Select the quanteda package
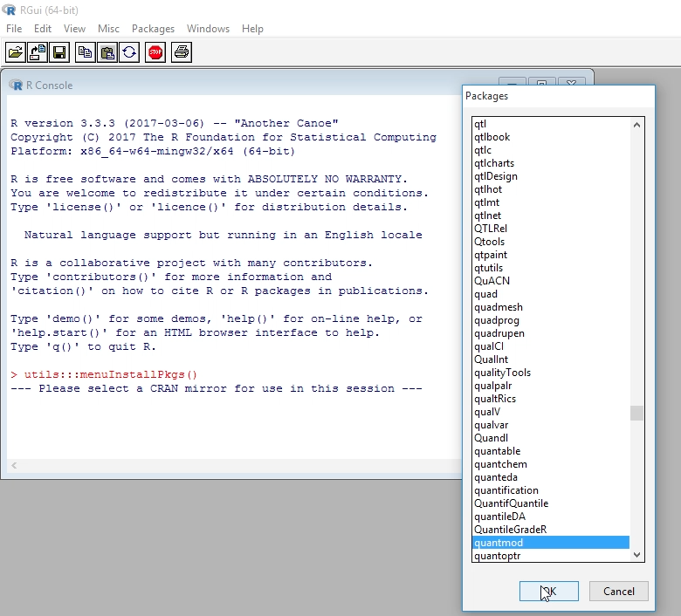Screen dimensions: 681x616 tap(550, 477)
